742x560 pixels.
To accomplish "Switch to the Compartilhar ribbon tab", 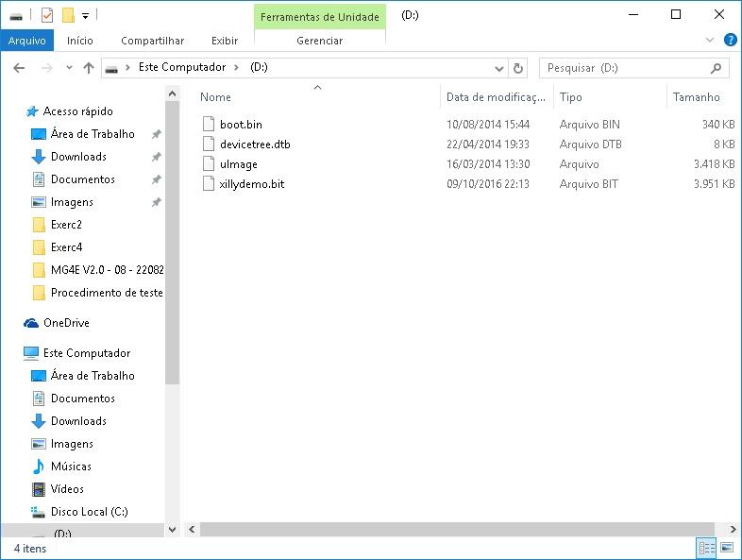I will (152, 41).
